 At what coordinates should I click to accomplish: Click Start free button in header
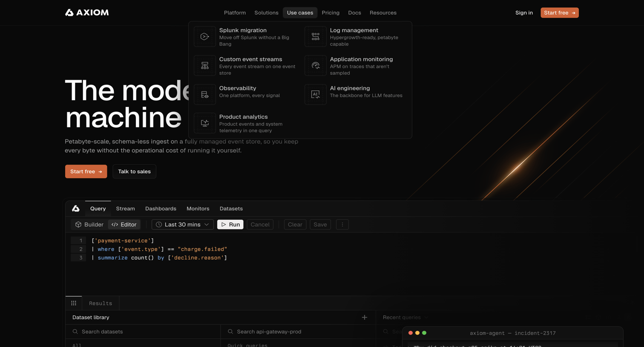tap(560, 13)
